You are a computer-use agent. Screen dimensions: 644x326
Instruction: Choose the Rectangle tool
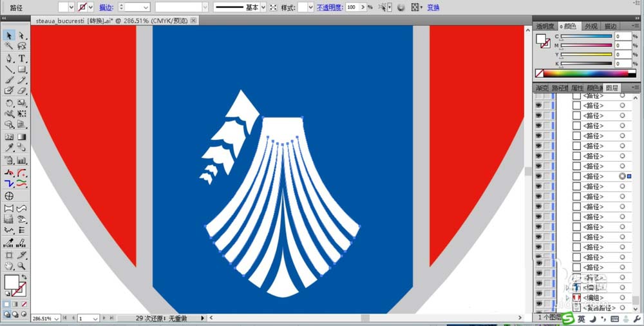point(22,69)
